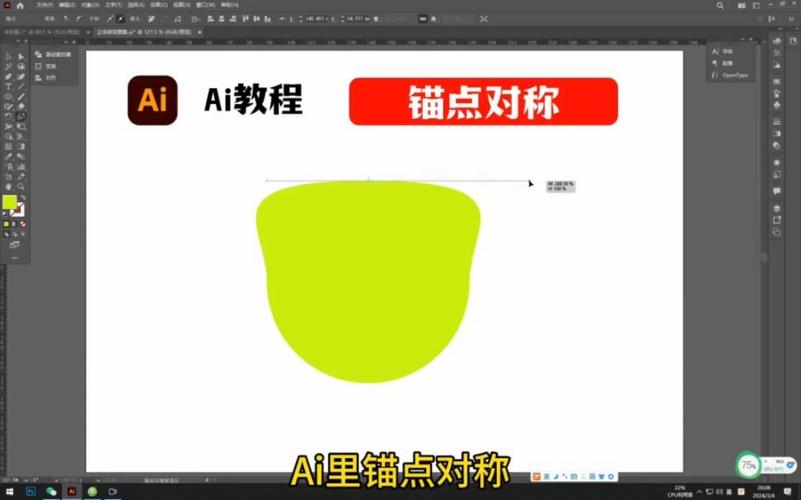The height and width of the screenshot is (500, 801).
Task: Swap fill and stroke arrow toggle
Action: (23, 197)
